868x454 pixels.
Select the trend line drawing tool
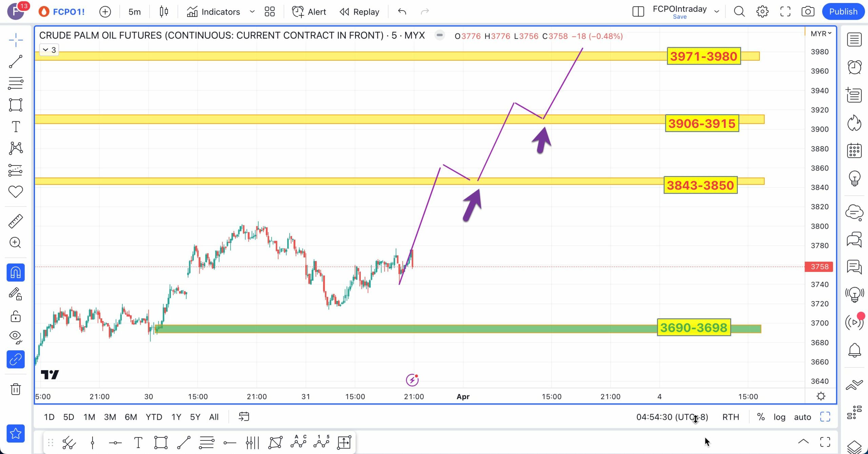tap(16, 62)
